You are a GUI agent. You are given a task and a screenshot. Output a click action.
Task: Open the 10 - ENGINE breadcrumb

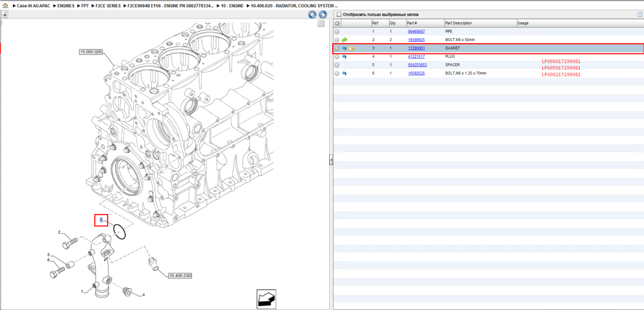(232, 6)
